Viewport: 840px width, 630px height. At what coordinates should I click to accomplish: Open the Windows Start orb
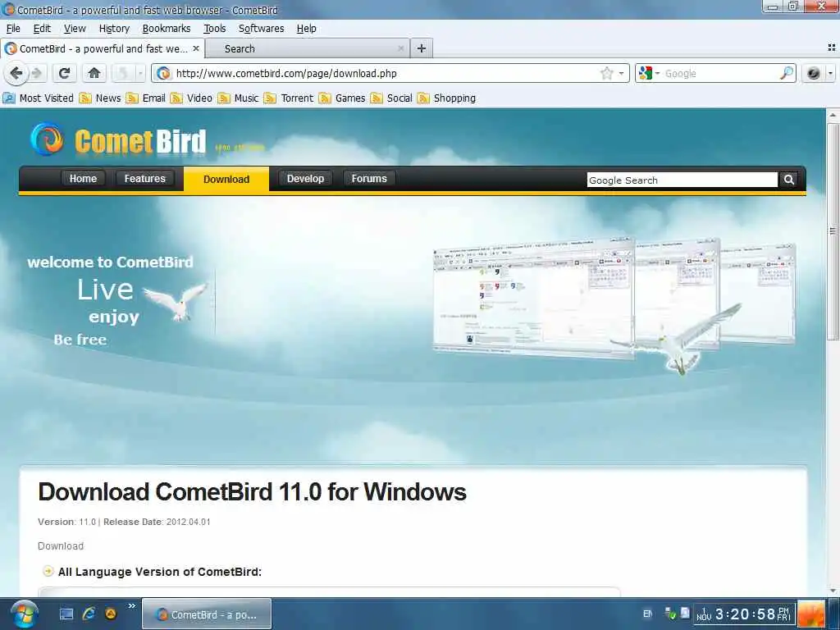coord(24,614)
